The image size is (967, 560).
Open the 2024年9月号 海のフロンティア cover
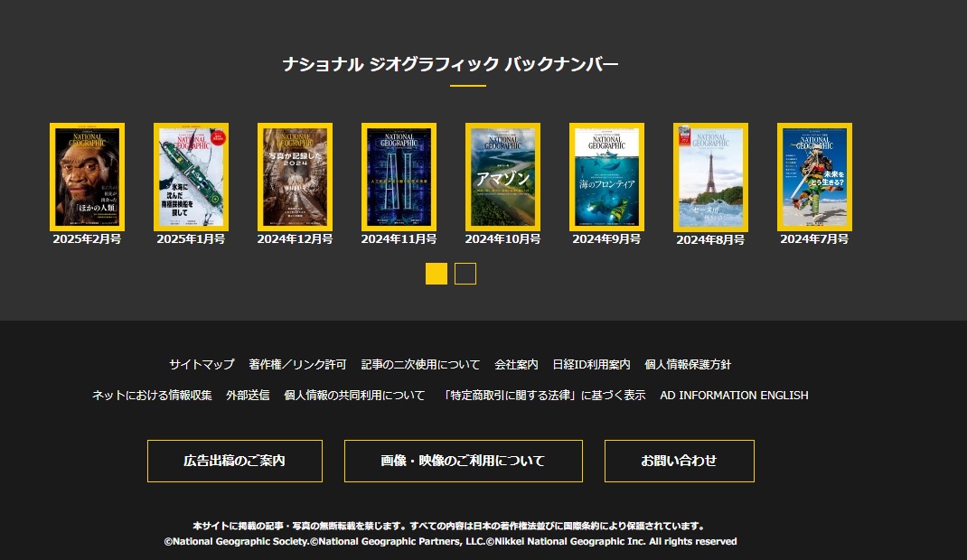[606, 177]
